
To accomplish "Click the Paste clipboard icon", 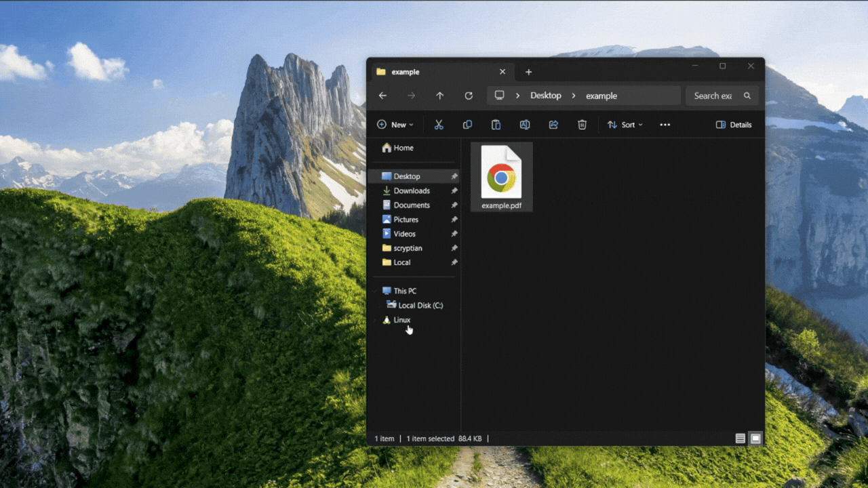I will coord(496,125).
